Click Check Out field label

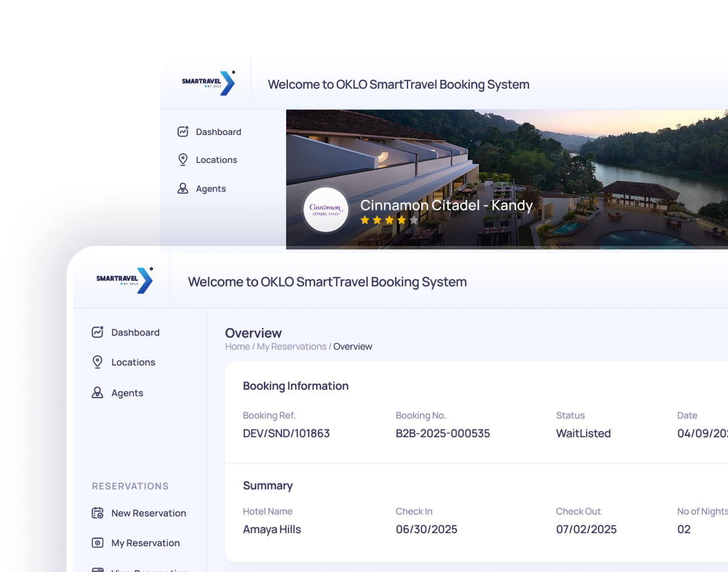tap(578, 511)
